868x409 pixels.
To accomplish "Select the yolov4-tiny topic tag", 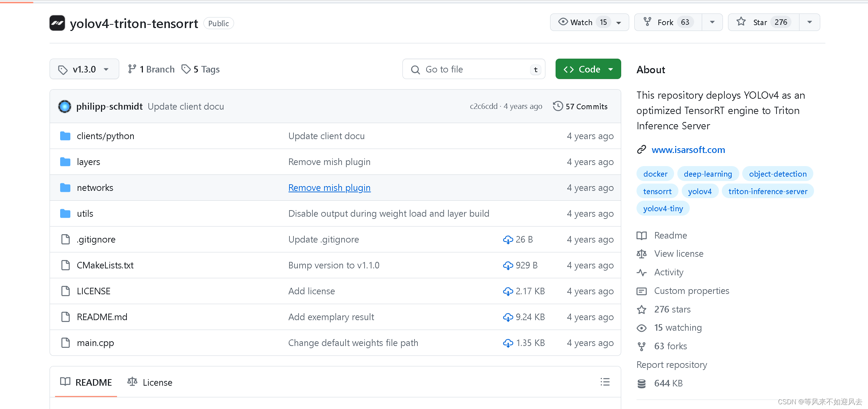I will 663,208.
